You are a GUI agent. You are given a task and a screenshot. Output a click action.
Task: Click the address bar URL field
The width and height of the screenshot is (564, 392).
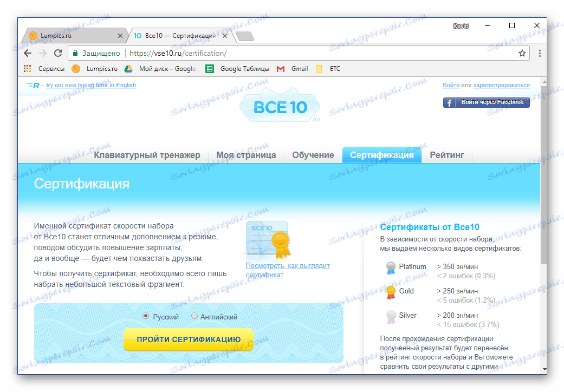(299, 53)
